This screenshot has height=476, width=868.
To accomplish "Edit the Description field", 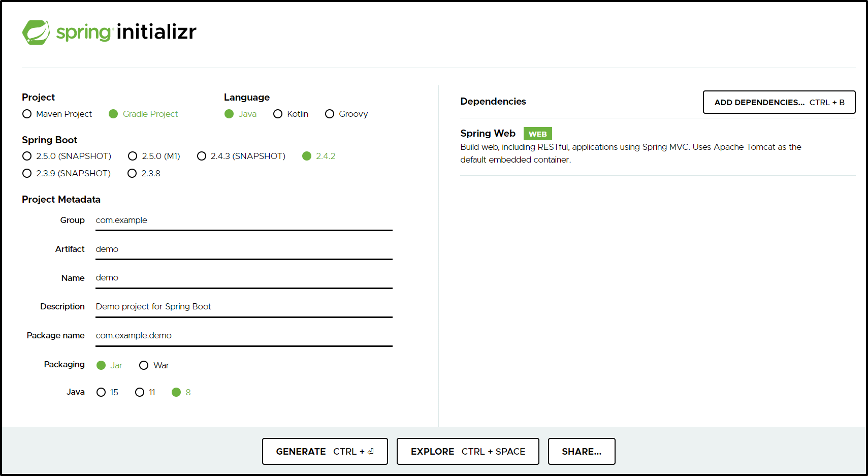I will click(x=244, y=307).
